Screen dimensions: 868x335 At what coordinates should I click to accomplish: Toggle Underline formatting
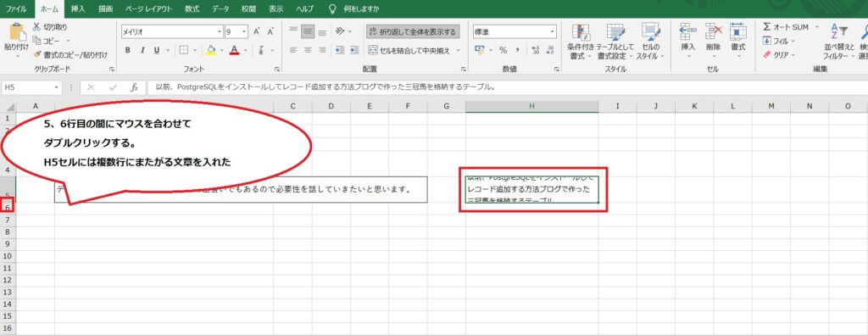click(157, 50)
